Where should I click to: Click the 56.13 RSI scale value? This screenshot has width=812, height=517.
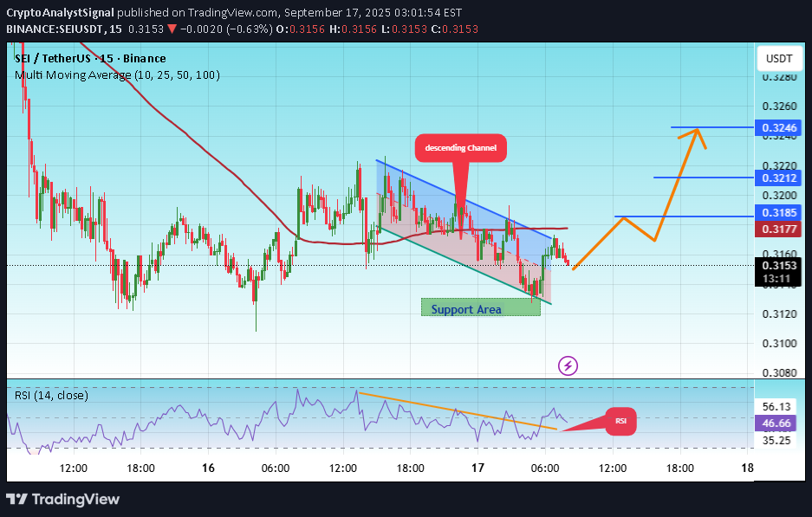[776, 407]
